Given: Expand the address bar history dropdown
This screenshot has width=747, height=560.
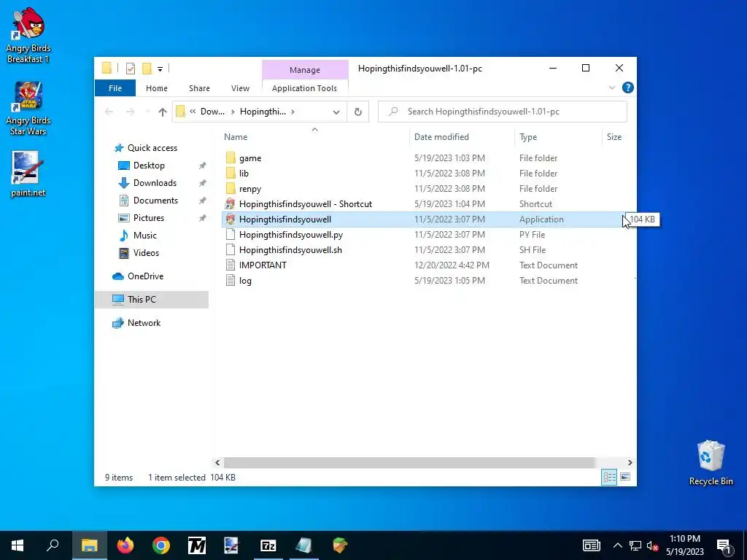Looking at the screenshot, I should pyautogui.click(x=336, y=112).
